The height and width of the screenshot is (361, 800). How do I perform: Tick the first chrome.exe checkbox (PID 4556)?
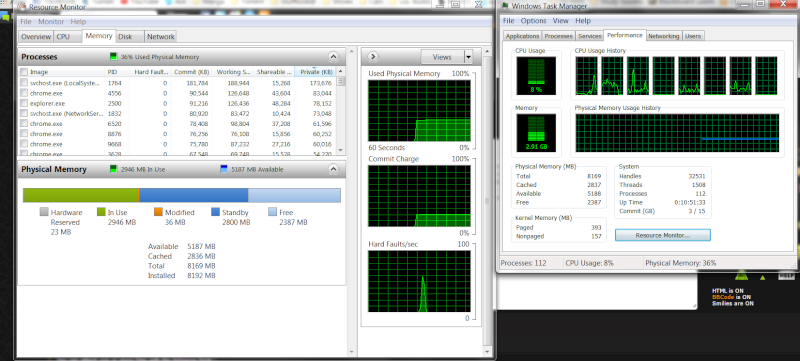(x=24, y=93)
